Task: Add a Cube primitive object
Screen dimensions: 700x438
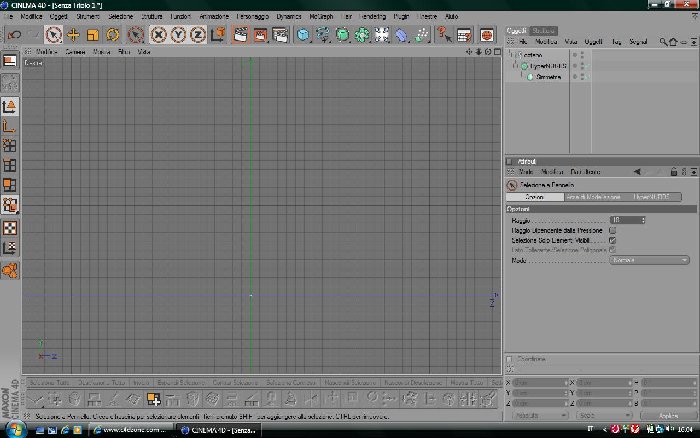Action: coord(303,34)
